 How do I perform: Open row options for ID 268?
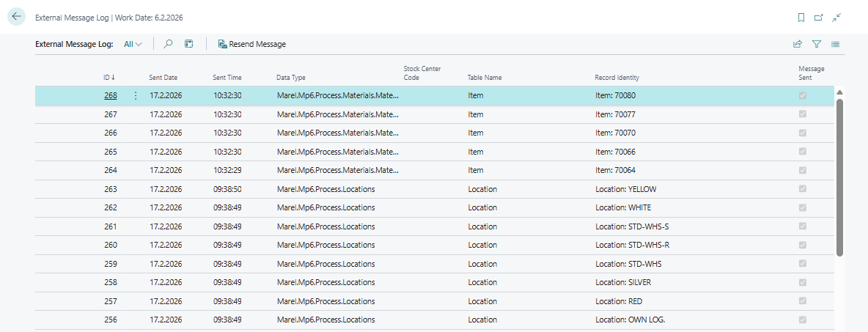point(135,95)
